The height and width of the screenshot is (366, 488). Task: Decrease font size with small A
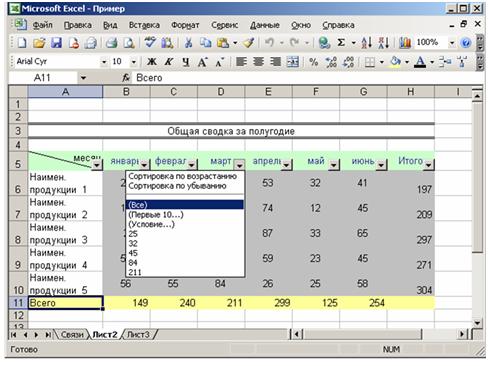(x=219, y=62)
